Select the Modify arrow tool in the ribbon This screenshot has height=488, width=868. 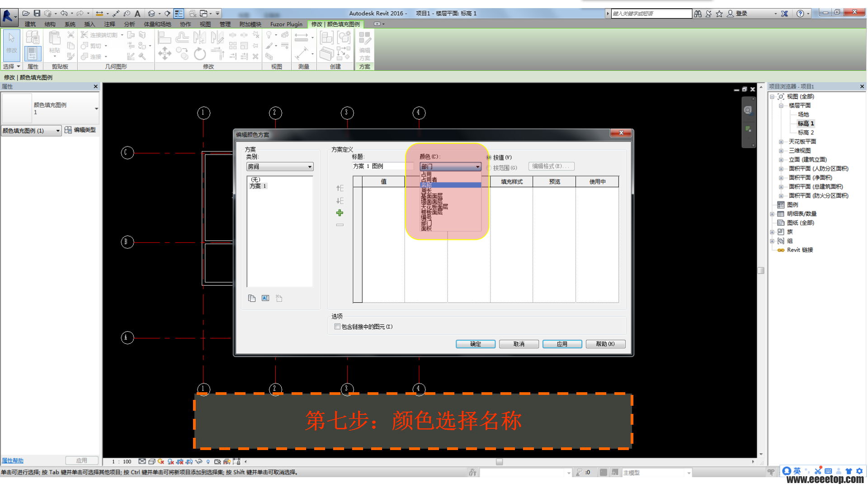[x=11, y=45]
